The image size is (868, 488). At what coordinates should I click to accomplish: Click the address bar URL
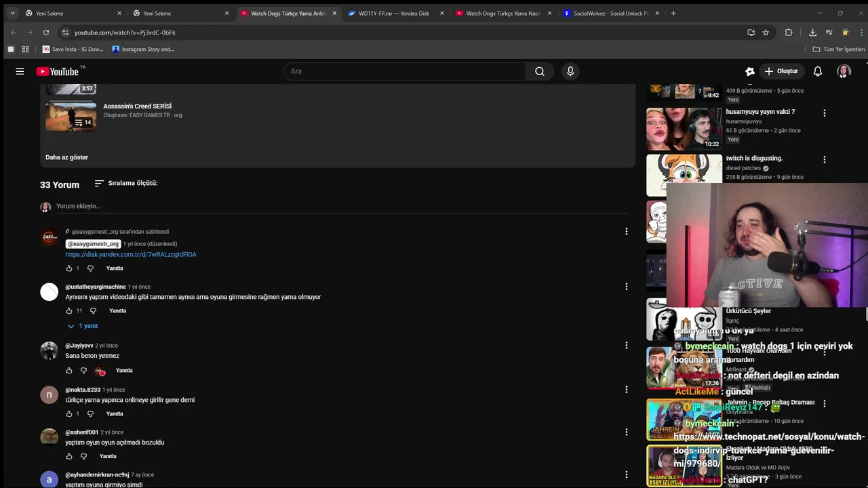click(x=125, y=33)
